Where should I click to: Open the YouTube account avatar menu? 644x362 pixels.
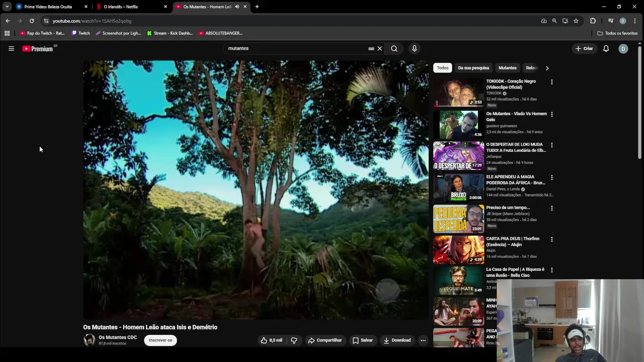(623, 49)
